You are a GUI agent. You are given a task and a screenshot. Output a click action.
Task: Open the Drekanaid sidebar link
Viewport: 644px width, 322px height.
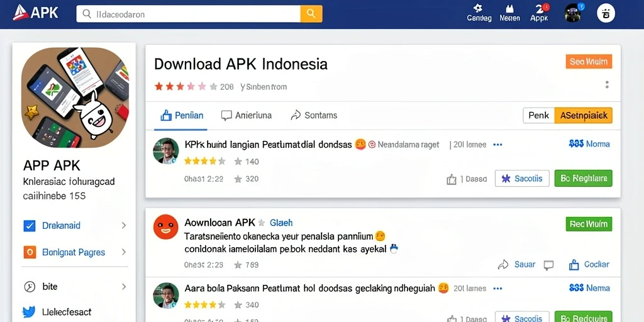click(x=61, y=226)
